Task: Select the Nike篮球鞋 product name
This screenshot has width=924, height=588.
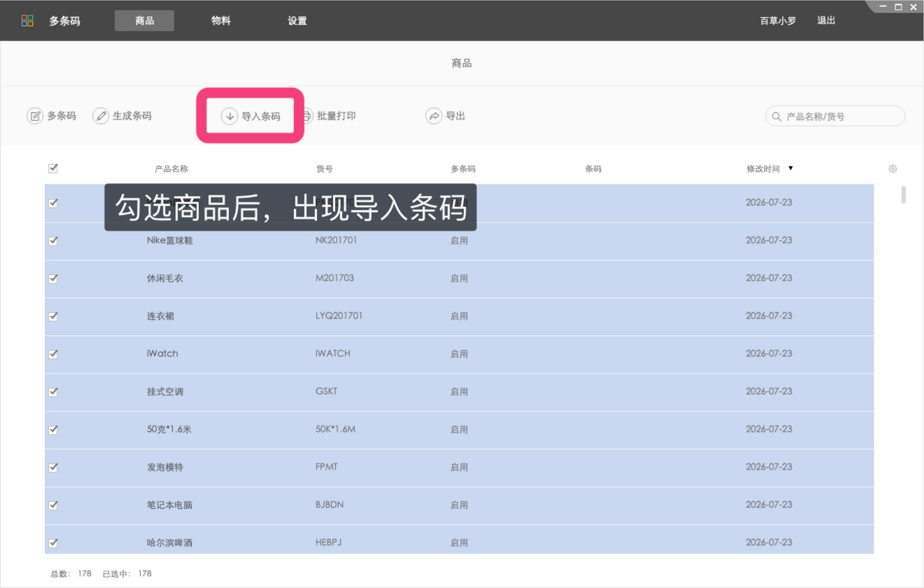Action: coord(170,241)
